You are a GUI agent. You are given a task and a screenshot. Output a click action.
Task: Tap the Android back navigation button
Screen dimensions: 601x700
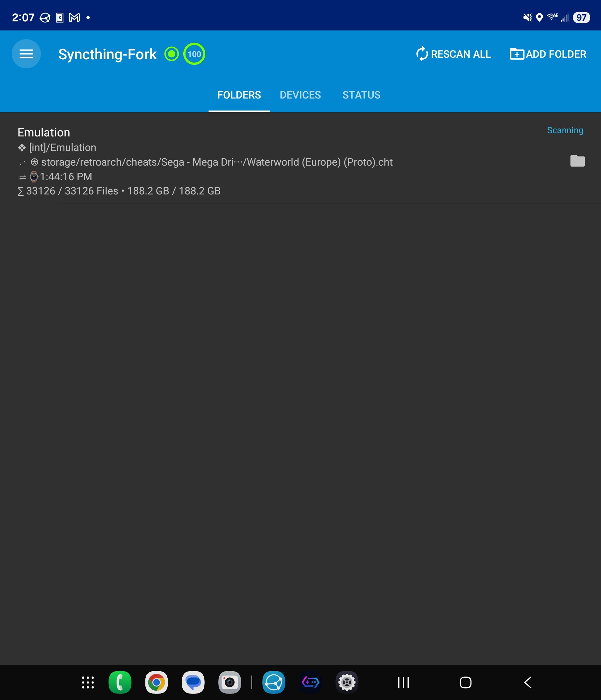pyautogui.click(x=528, y=682)
